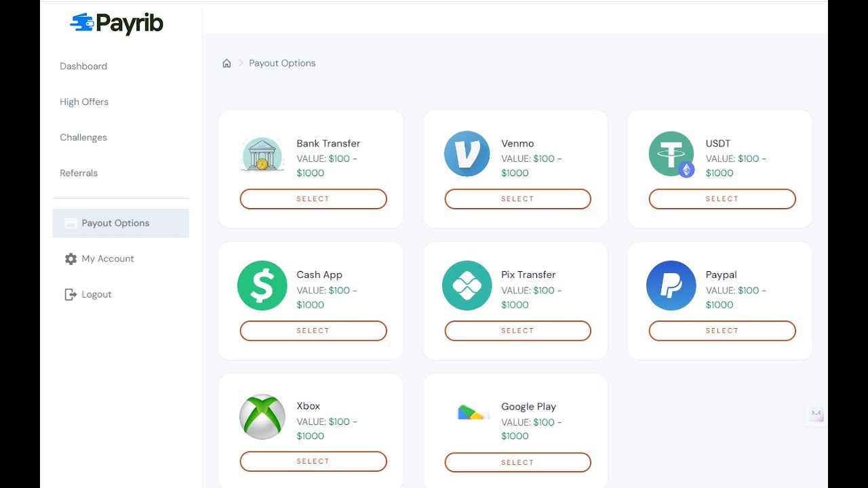
Task: Click the home breadcrumb icon
Action: pos(226,63)
